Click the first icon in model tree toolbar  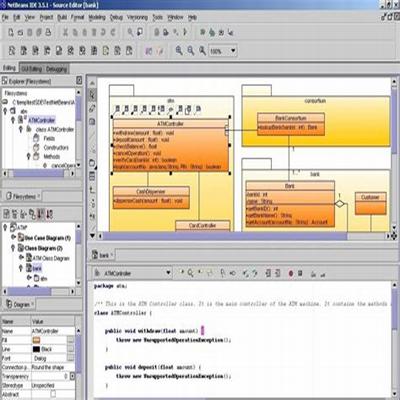coord(6,214)
